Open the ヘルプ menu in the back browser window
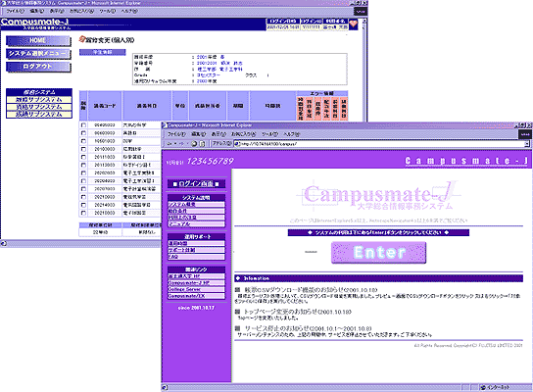This screenshot has height=392, width=533. 129,11
